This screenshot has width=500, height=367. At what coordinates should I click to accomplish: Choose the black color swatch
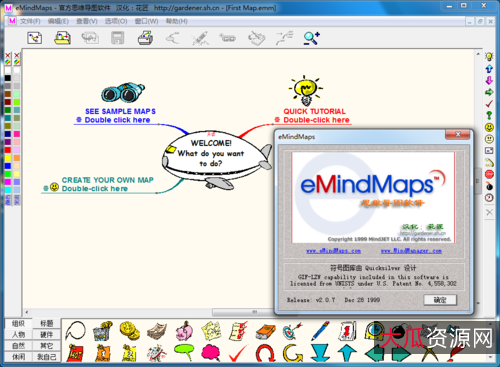click(8, 78)
